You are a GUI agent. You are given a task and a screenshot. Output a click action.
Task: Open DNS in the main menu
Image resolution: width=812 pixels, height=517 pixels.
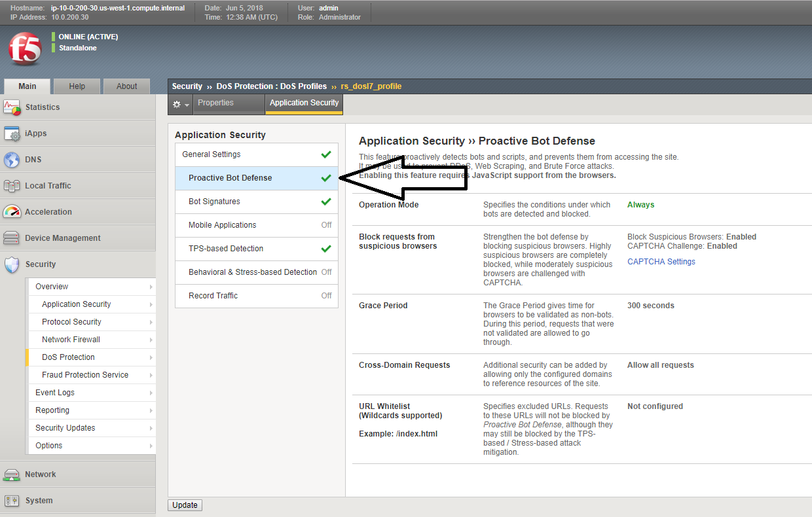[78, 160]
